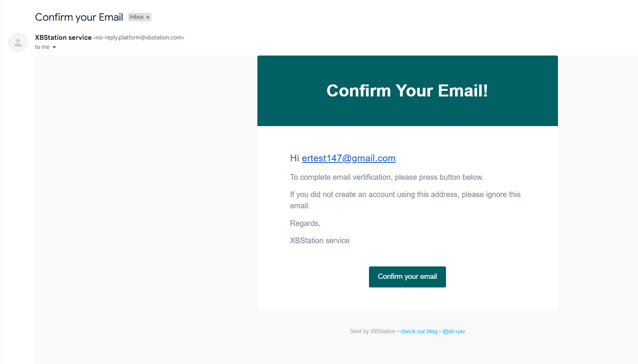Image resolution: width=638 pixels, height=364 pixels.
Task: Click the "XBStation service" signature text in body
Action: point(319,241)
